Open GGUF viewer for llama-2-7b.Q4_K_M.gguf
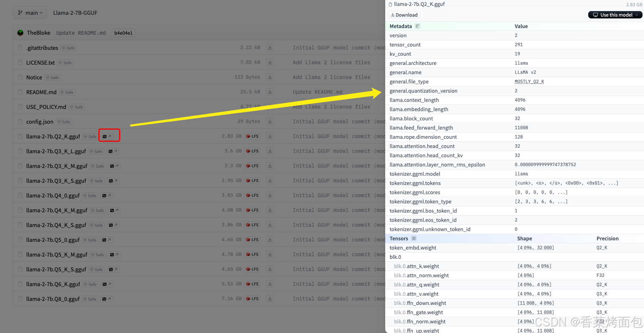Viewport: 644px width, 333px height. pyautogui.click(x=114, y=210)
